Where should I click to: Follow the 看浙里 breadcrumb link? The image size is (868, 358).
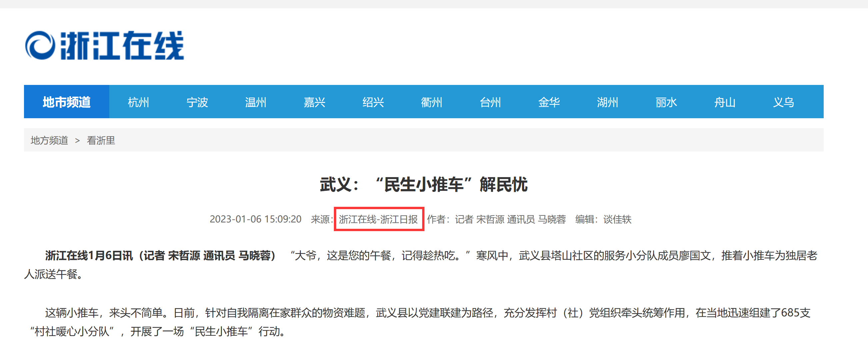[101, 140]
